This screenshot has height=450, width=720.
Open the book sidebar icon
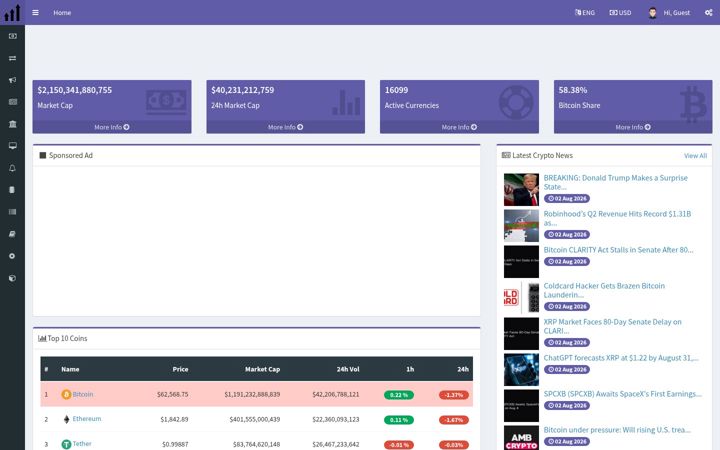click(12, 234)
